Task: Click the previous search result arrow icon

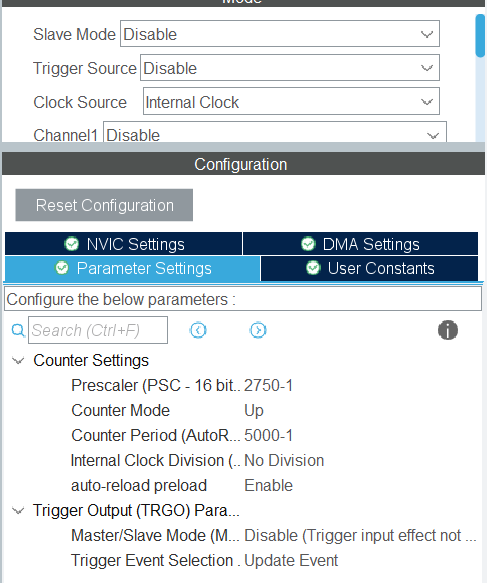Action: (198, 330)
